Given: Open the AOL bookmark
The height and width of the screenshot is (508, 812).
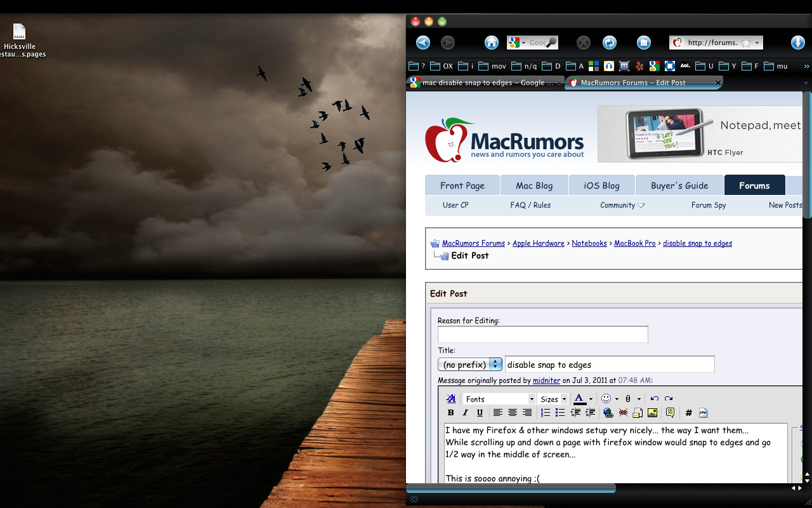Looking at the screenshot, I should [685, 66].
